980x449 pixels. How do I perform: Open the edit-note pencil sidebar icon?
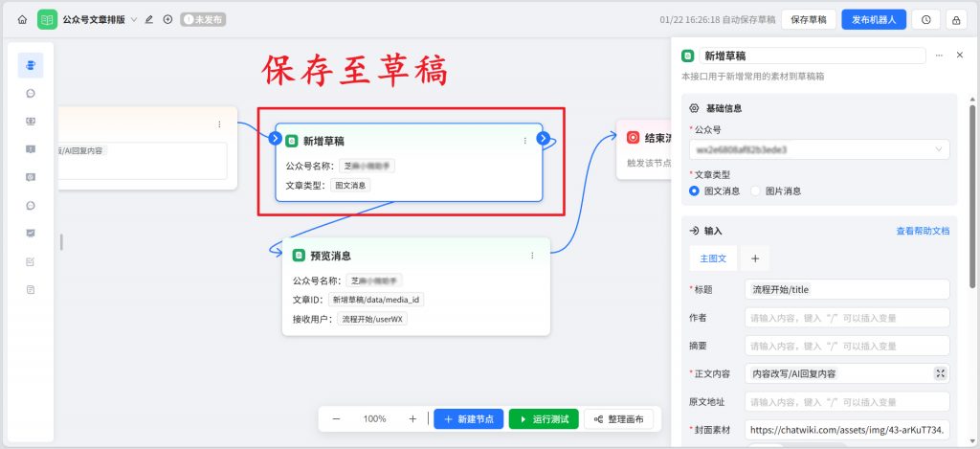click(x=31, y=261)
